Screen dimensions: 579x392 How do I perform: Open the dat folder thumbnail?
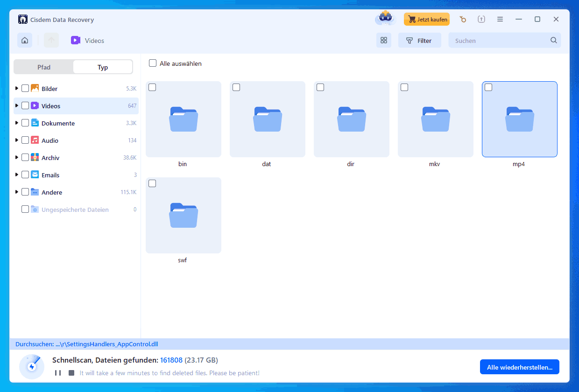click(268, 119)
